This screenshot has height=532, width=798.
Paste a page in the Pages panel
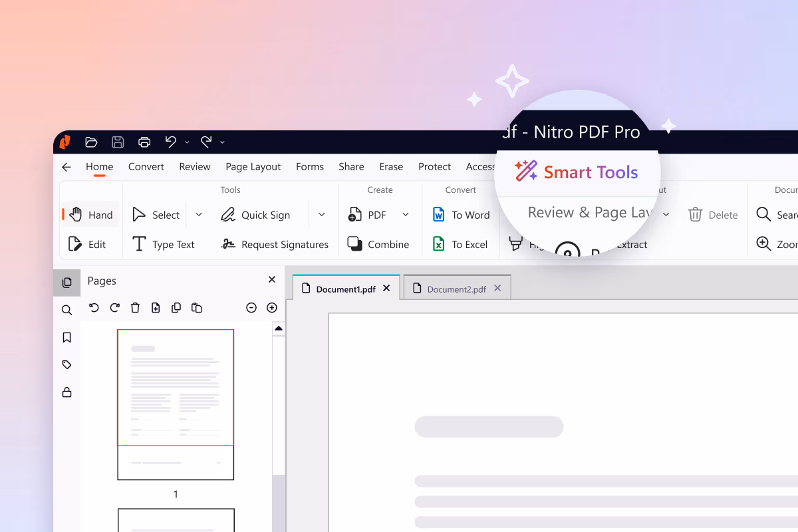(x=197, y=307)
